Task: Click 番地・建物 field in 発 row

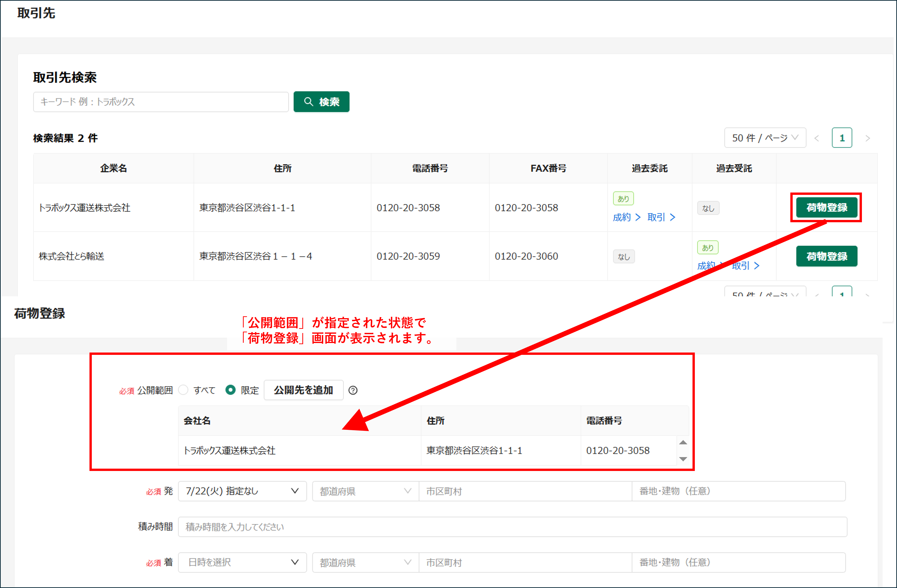Action: click(739, 491)
